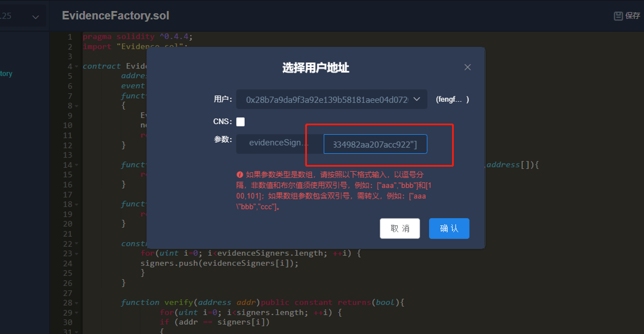This screenshot has height=334, width=644.
Task: Open the 用户 address dropdown
Action: click(x=332, y=99)
